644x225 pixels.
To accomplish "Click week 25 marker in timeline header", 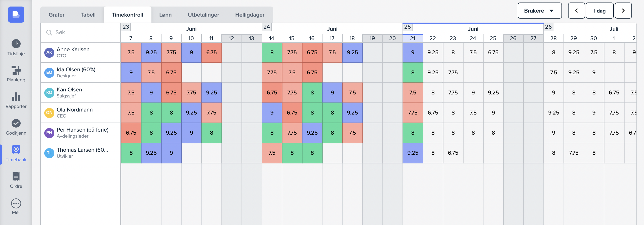I will pyautogui.click(x=408, y=27).
